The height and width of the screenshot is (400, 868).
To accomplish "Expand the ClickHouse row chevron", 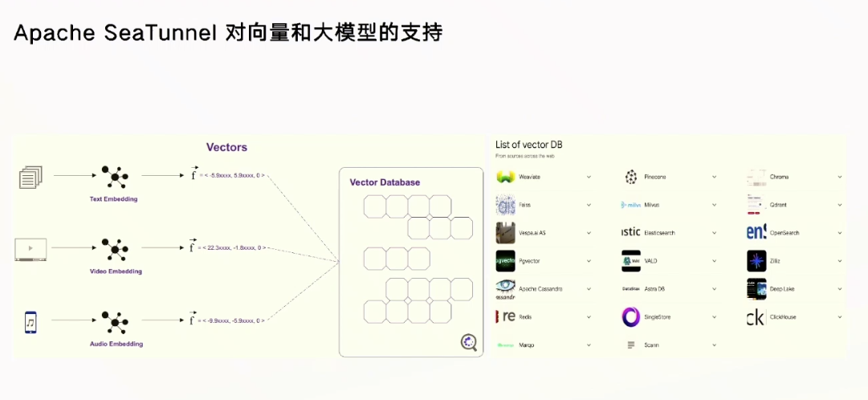I will (x=840, y=317).
